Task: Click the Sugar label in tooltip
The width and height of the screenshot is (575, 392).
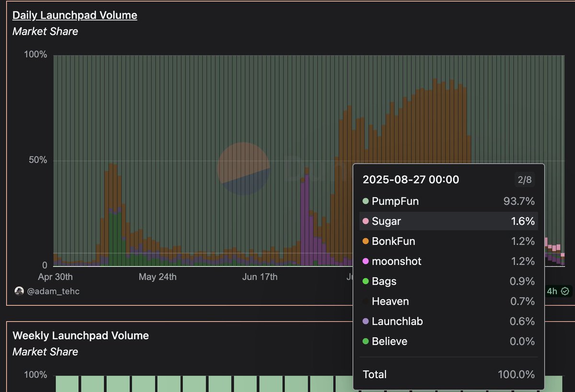Action: coord(386,221)
